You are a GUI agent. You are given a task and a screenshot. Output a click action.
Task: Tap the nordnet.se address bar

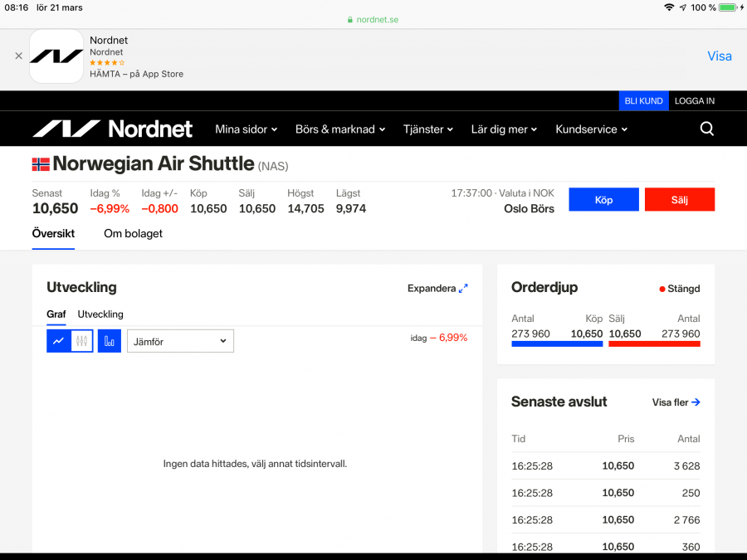373,19
